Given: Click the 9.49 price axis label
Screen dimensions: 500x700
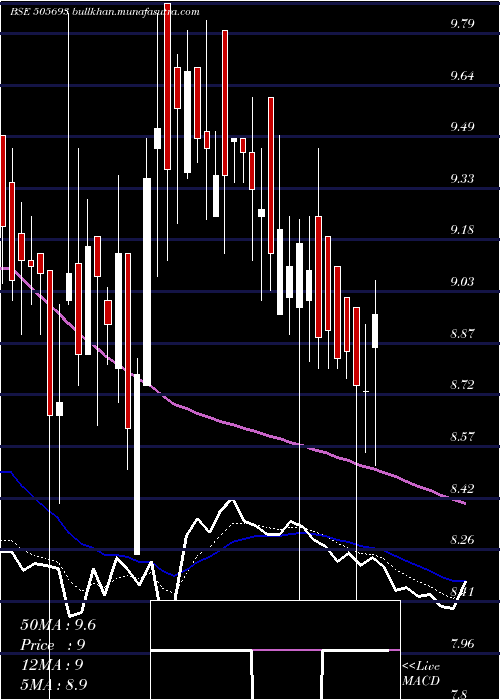Looking at the screenshot, I should pos(462,127).
